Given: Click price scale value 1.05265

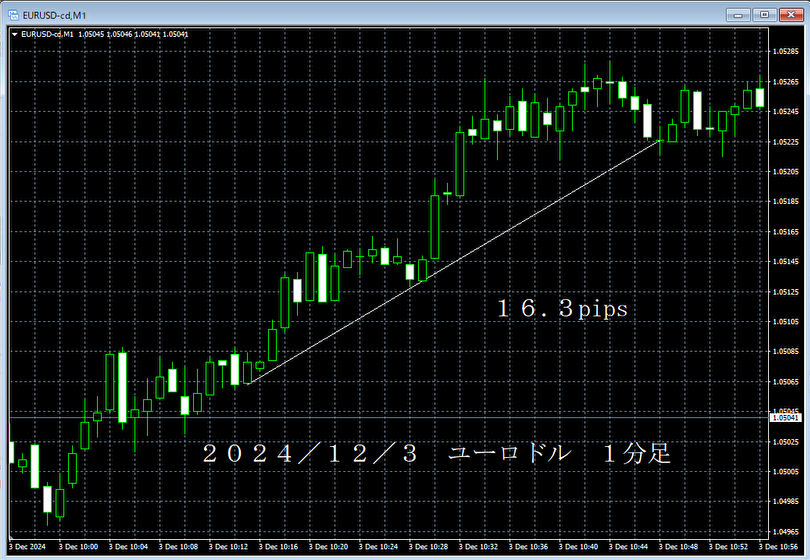Looking at the screenshot, I should pos(785,82).
